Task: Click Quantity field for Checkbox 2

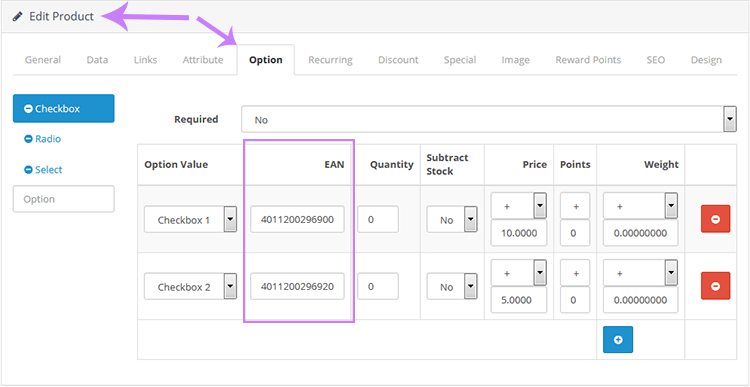Action: click(x=378, y=287)
